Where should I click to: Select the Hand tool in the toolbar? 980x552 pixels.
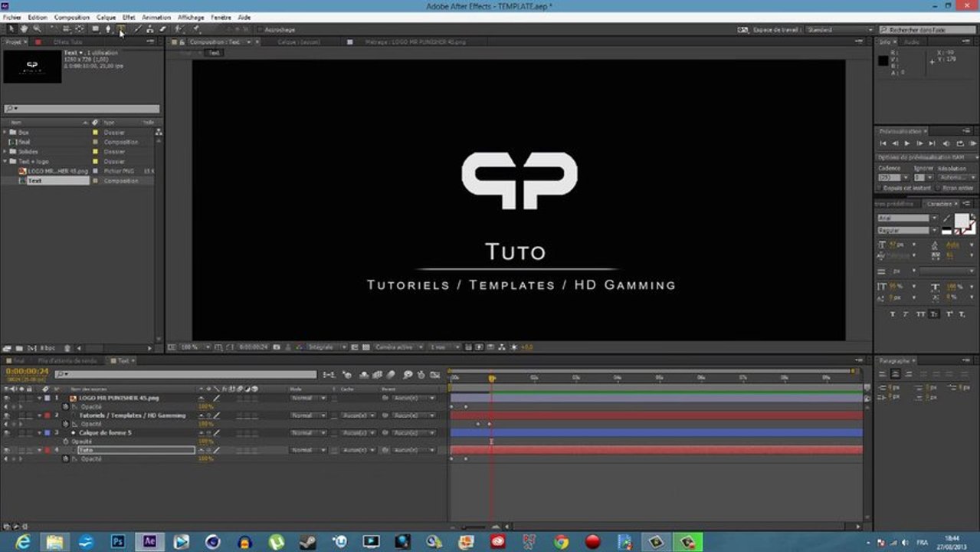click(24, 29)
